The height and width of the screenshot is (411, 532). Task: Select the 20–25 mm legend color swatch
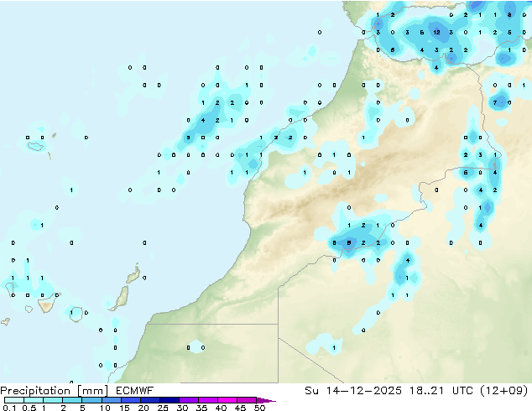149,400
